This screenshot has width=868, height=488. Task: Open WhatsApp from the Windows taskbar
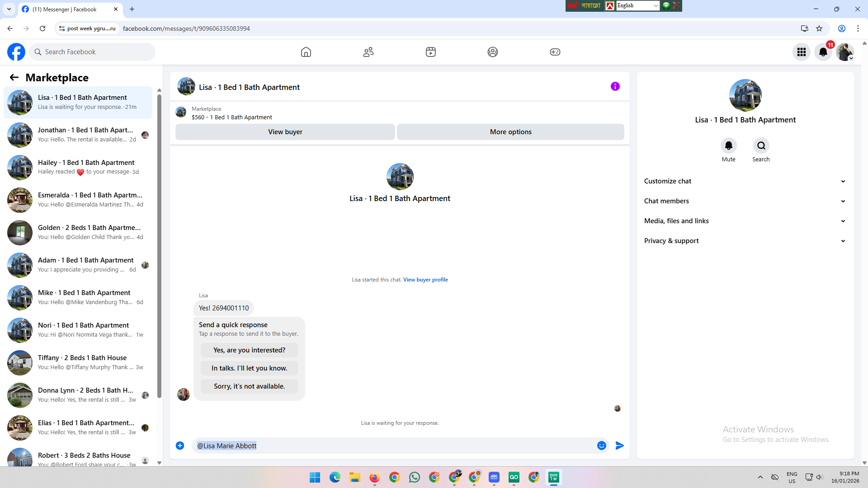tap(414, 477)
